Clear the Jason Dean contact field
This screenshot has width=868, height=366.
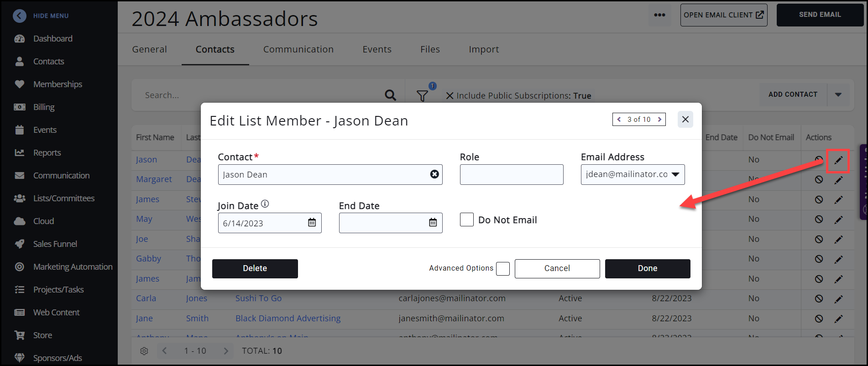[x=434, y=174]
